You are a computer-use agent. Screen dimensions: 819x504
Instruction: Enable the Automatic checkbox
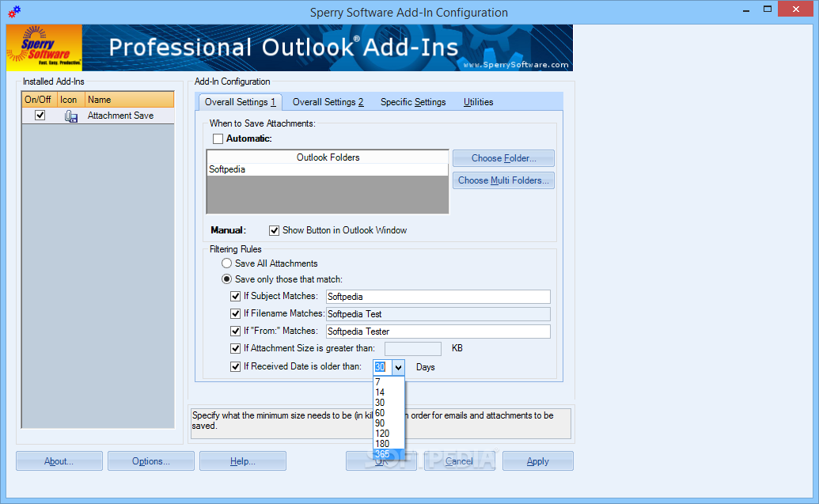(x=218, y=139)
